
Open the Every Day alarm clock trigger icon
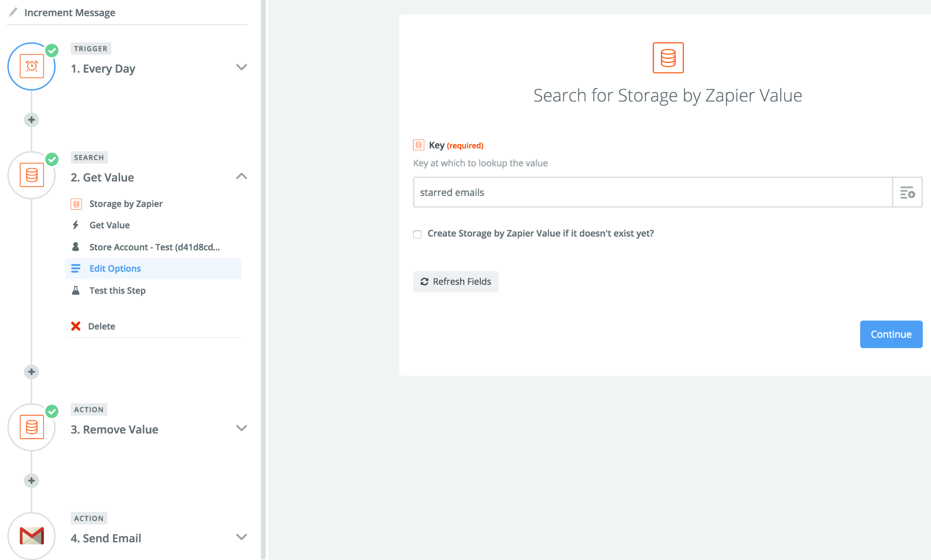click(x=32, y=66)
